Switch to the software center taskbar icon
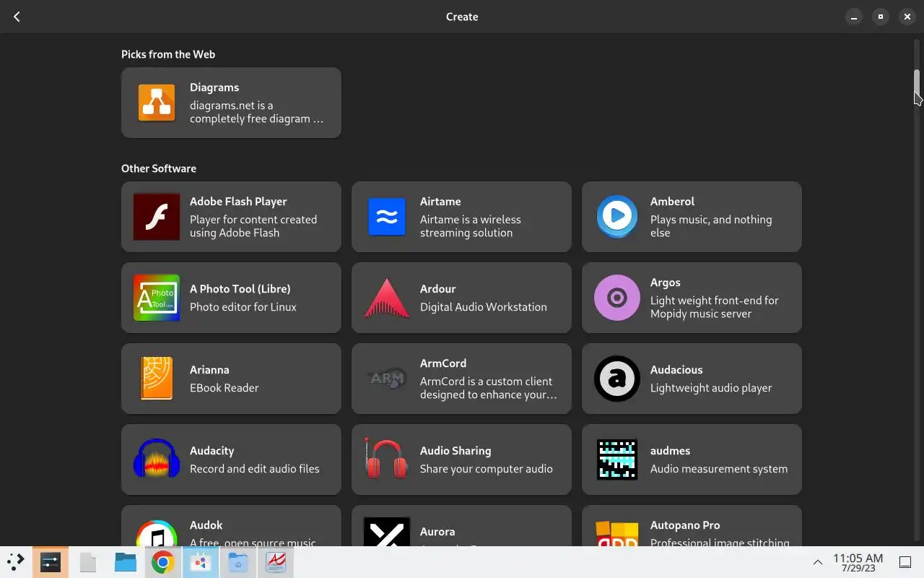 tap(201, 562)
